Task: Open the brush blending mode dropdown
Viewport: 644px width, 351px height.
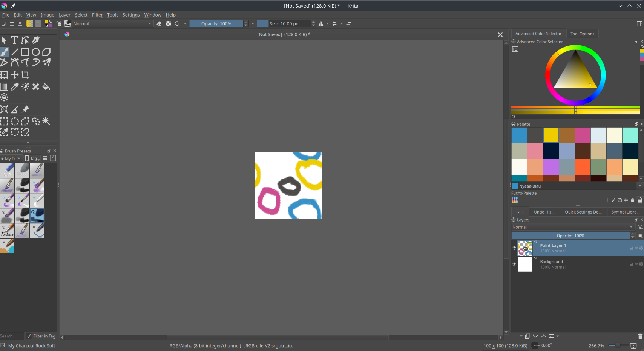Action: point(112,24)
